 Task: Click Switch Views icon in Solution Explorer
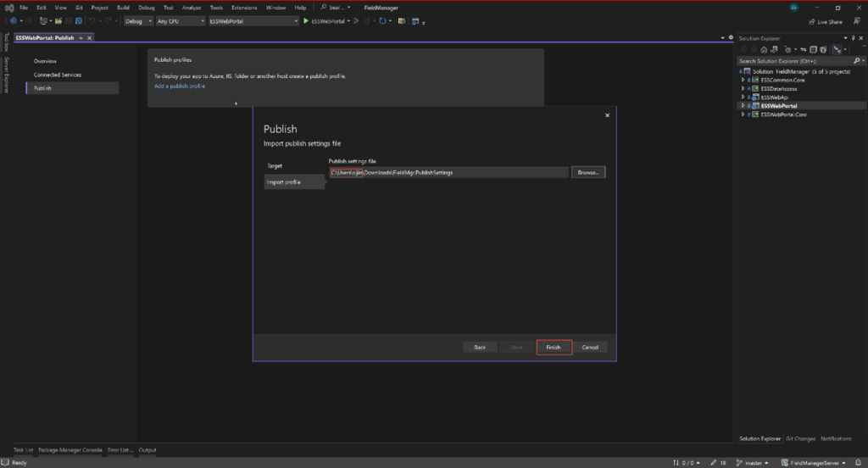coord(774,49)
